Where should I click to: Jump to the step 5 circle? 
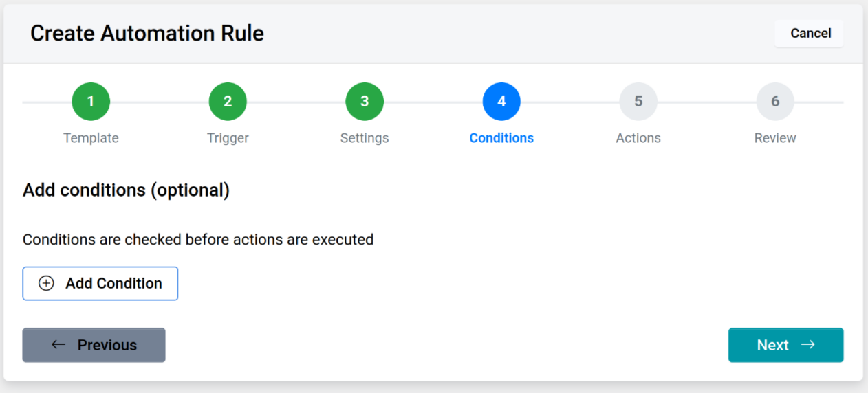pyautogui.click(x=638, y=102)
